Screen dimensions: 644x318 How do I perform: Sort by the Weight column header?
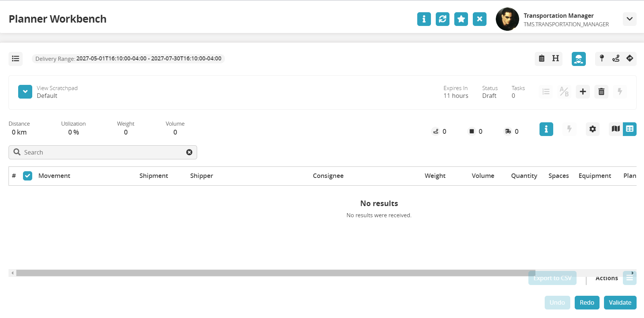[435, 176]
